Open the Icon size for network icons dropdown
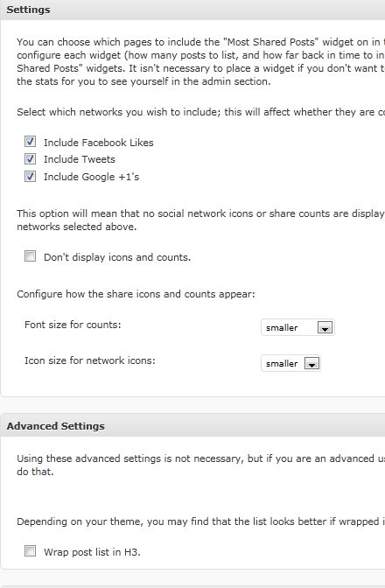The height and width of the screenshot is (588, 385). pyautogui.click(x=290, y=363)
